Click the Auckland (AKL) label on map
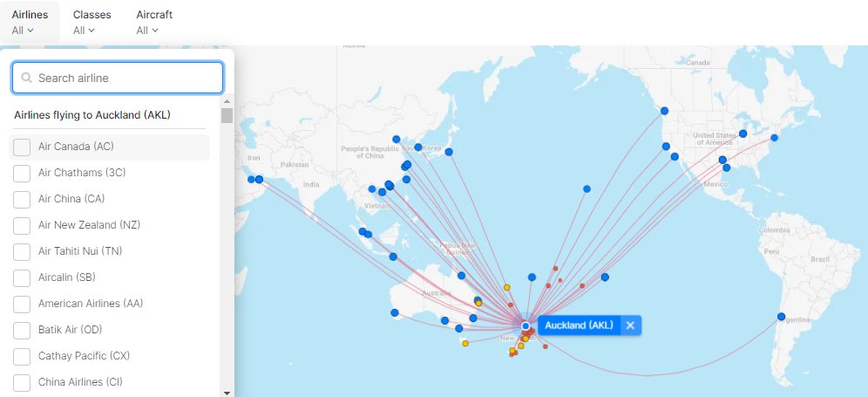868x397 pixels. click(x=579, y=325)
